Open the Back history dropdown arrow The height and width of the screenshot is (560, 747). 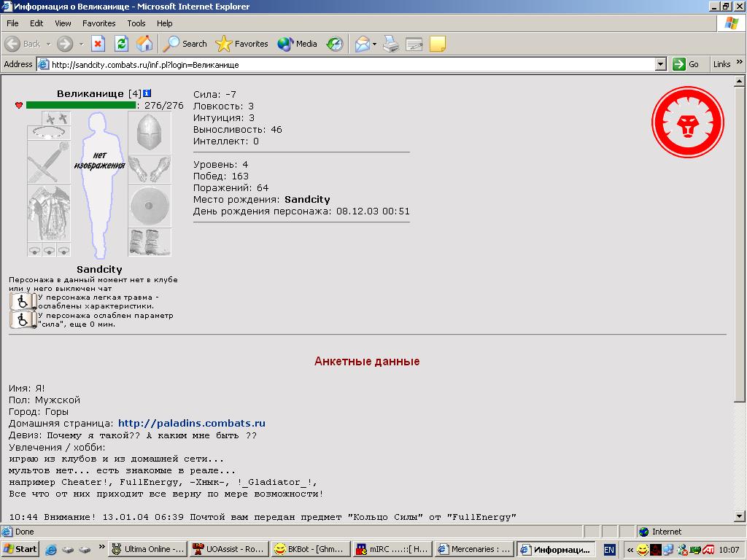pos(48,44)
